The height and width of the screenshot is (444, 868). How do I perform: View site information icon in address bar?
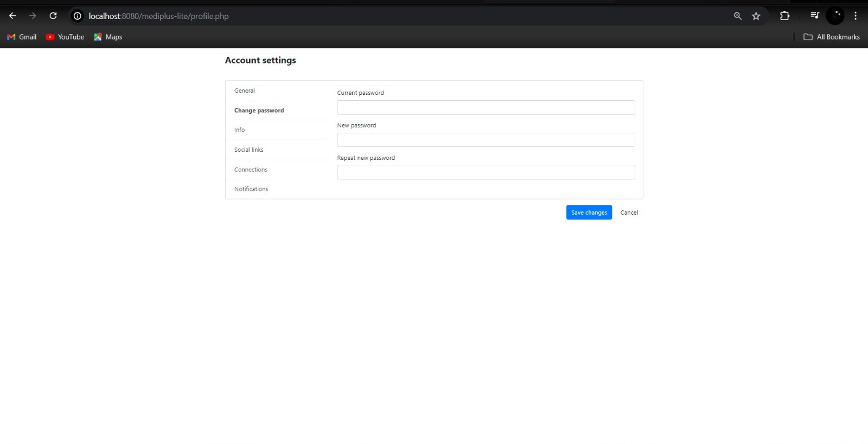click(78, 16)
